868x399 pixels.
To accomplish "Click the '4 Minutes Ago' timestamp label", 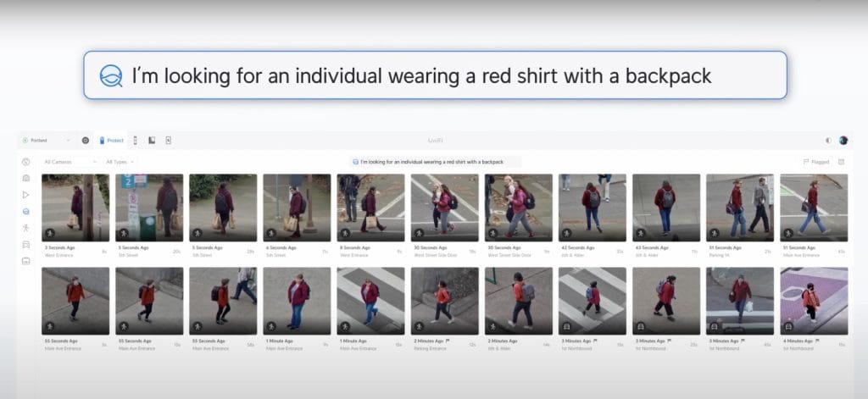I will (798, 341).
